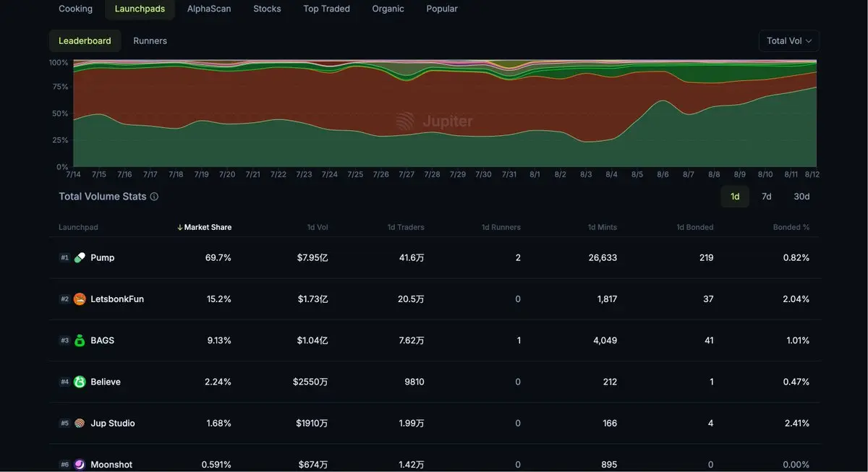
Task: Select the 30d time range
Action: click(x=801, y=197)
